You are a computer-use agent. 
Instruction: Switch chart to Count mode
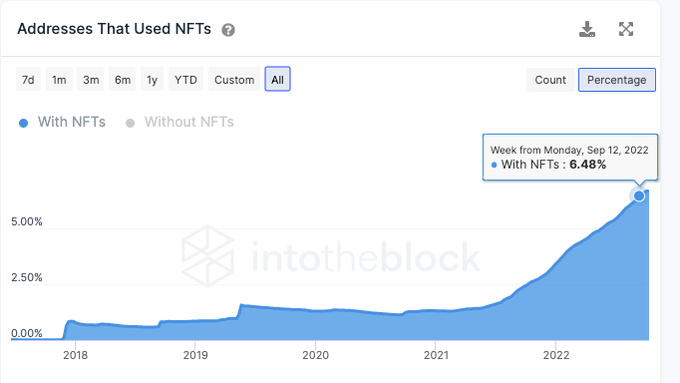tap(550, 80)
